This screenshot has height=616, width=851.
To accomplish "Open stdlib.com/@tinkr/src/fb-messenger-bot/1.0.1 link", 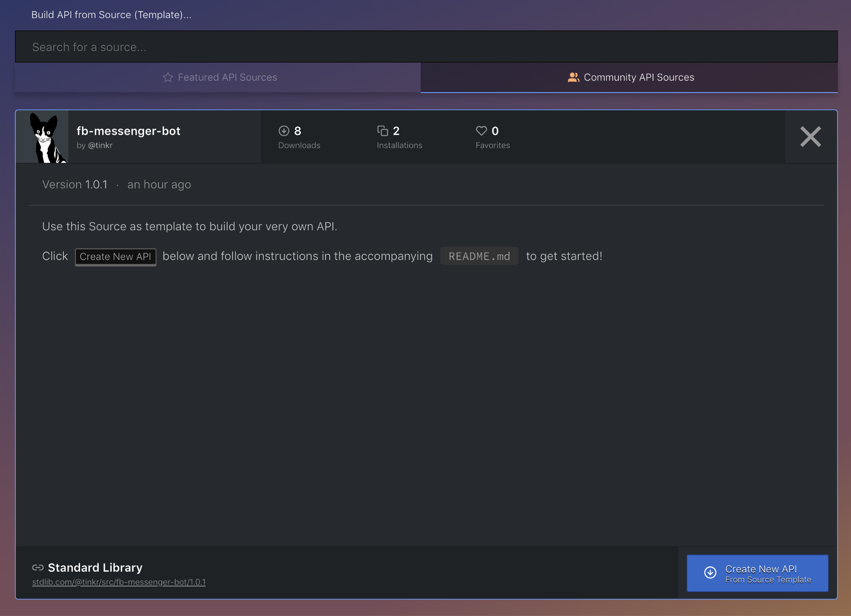I will click(x=119, y=582).
